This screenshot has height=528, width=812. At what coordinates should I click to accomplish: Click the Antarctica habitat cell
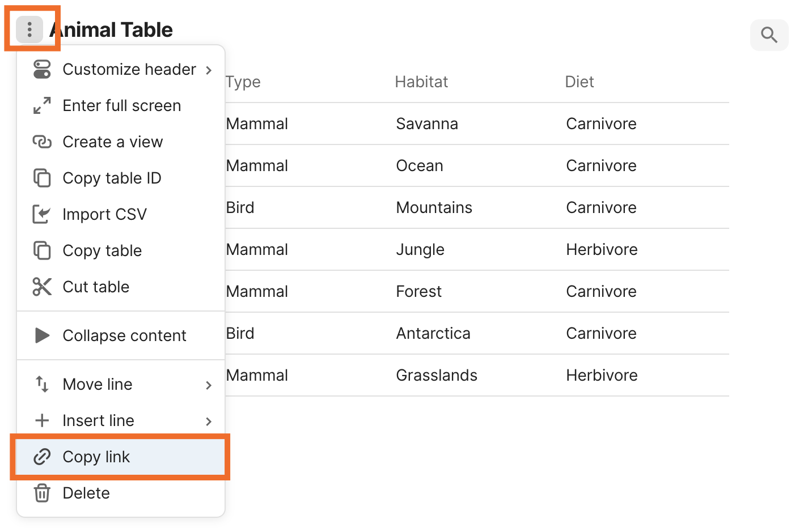(433, 334)
